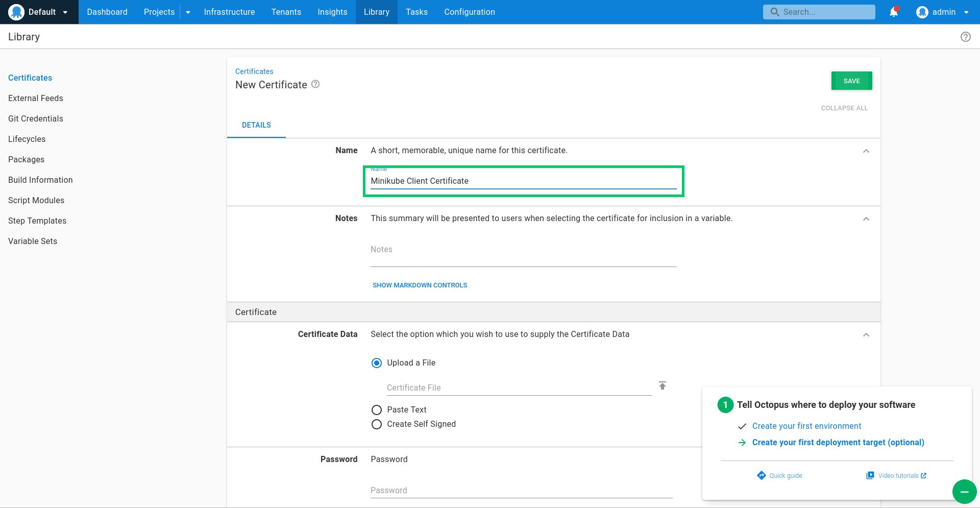The height and width of the screenshot is (508, 980).
Task: Open the Default space dropdown arrow
Action: [65, 12]
